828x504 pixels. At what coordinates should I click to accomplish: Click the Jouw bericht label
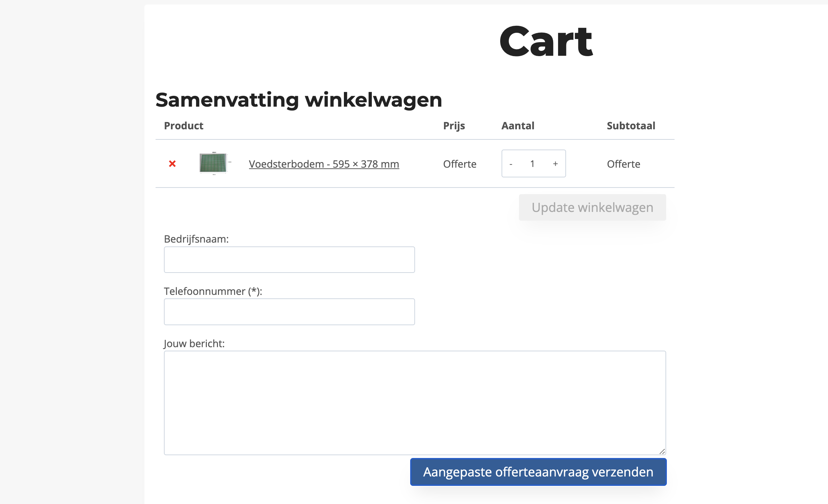(x=194, y=344)
